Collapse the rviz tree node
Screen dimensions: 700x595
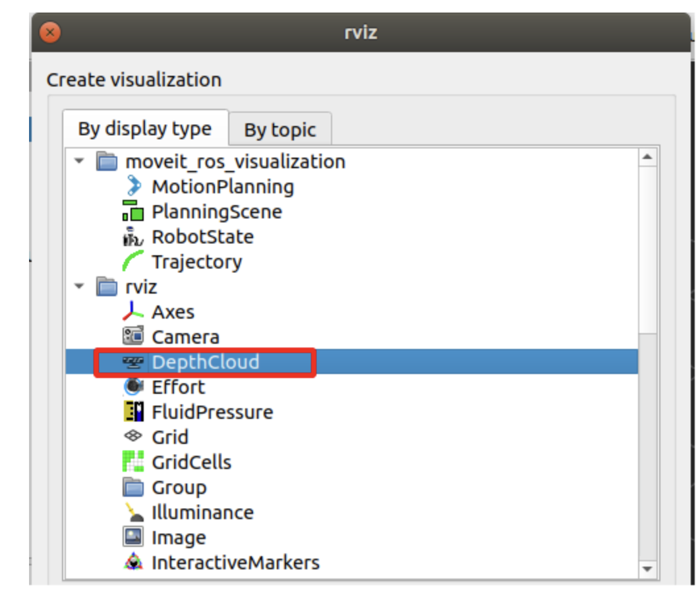(x=80, y=286)
